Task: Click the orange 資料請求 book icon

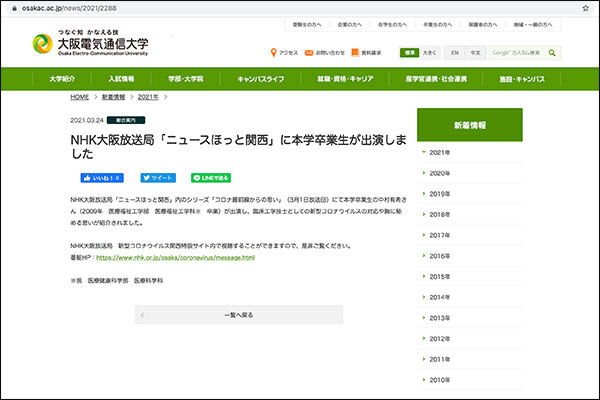Action: (x=355, y=52)
